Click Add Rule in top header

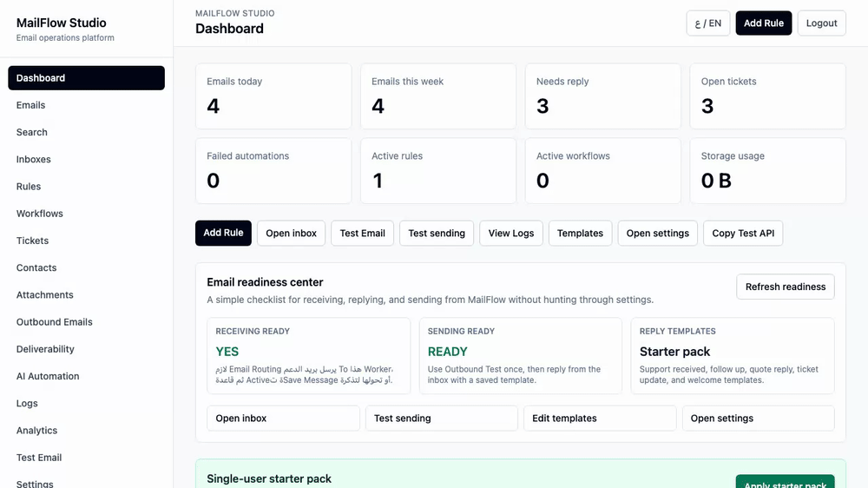[x=763, y=23]
